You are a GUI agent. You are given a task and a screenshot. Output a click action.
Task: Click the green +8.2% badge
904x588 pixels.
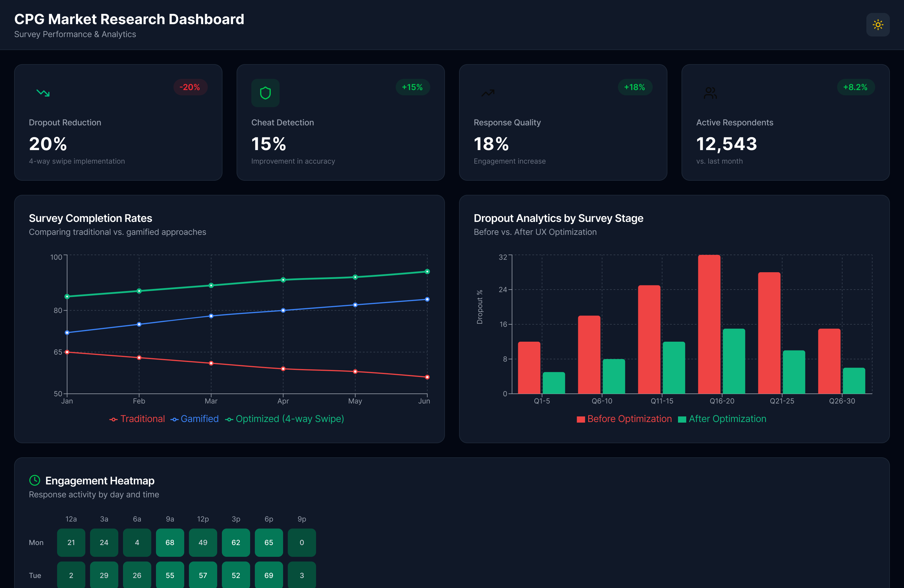pos(855,87)
